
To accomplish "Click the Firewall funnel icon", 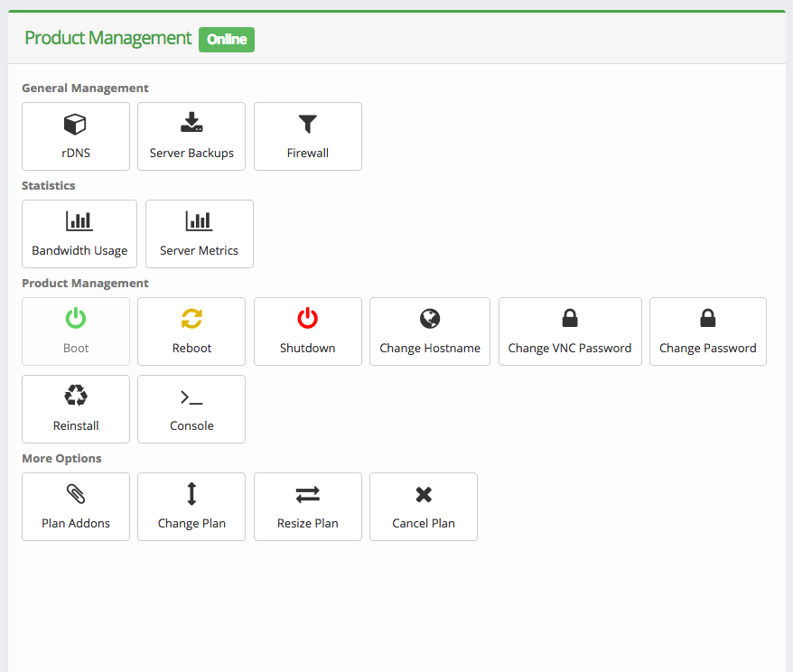I will (308, 124).
